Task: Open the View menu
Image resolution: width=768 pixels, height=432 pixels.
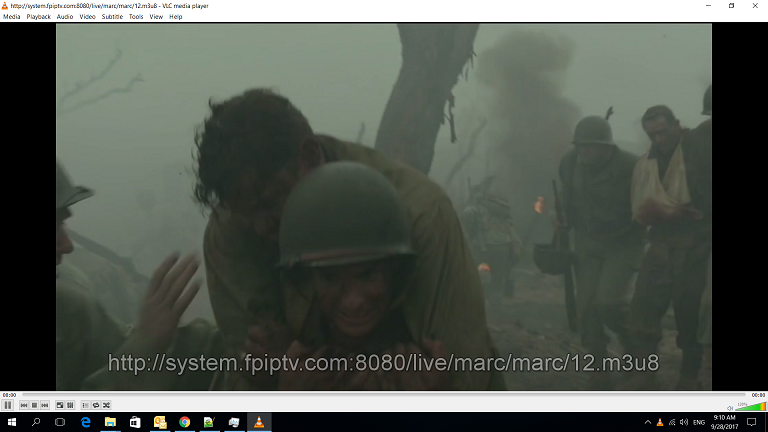Action: [x=156, y=17]
